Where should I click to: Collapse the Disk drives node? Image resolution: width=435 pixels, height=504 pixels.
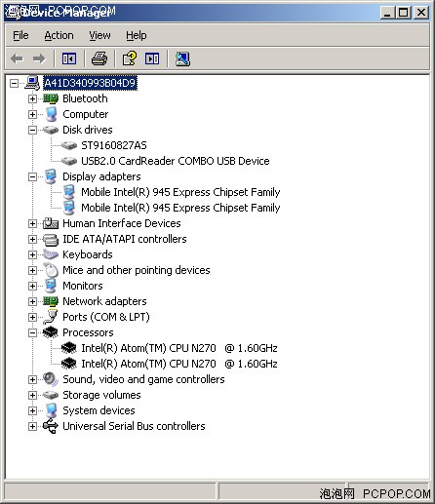[32, 130]
